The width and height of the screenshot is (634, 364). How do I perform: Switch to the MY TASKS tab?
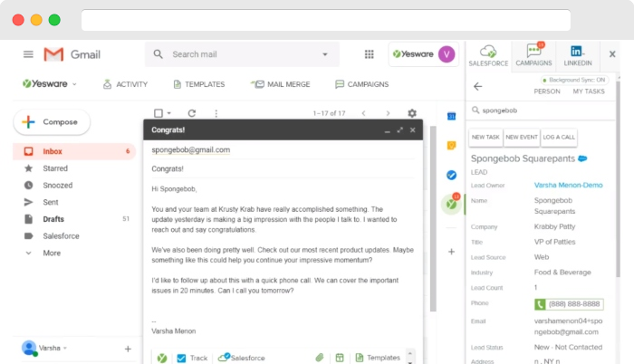click(589, 91)
